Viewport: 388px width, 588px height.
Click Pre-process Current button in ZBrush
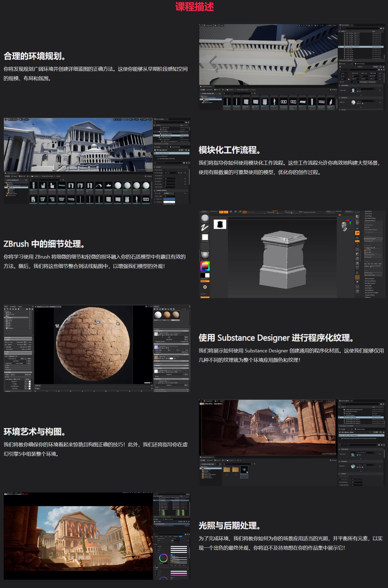373,239
